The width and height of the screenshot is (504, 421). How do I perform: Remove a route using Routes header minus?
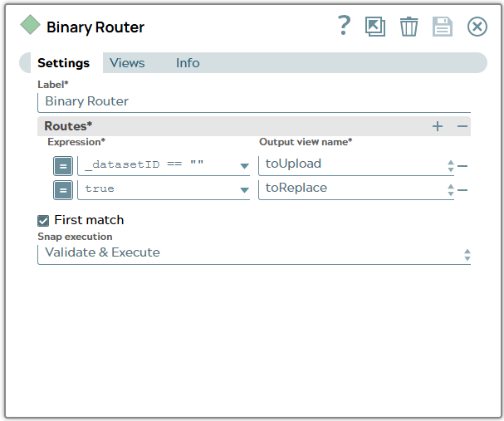point(462,126)
